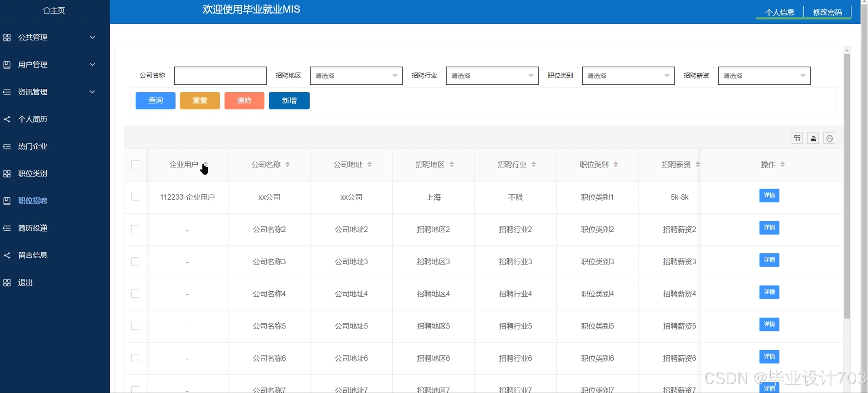Viewport: 868px width, 393px height.
Task: Open the 招聘薪资 filter dropdown
Action: (764, 76)
